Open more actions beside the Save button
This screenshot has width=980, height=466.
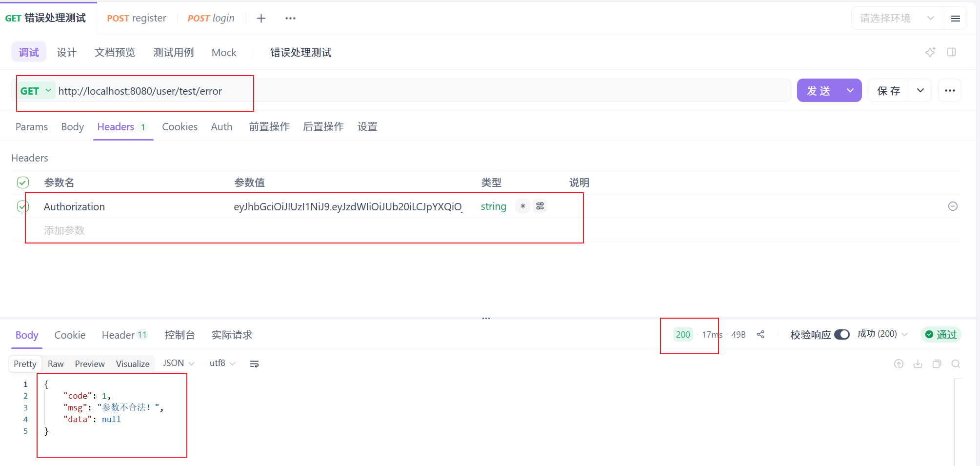[949, 91]
